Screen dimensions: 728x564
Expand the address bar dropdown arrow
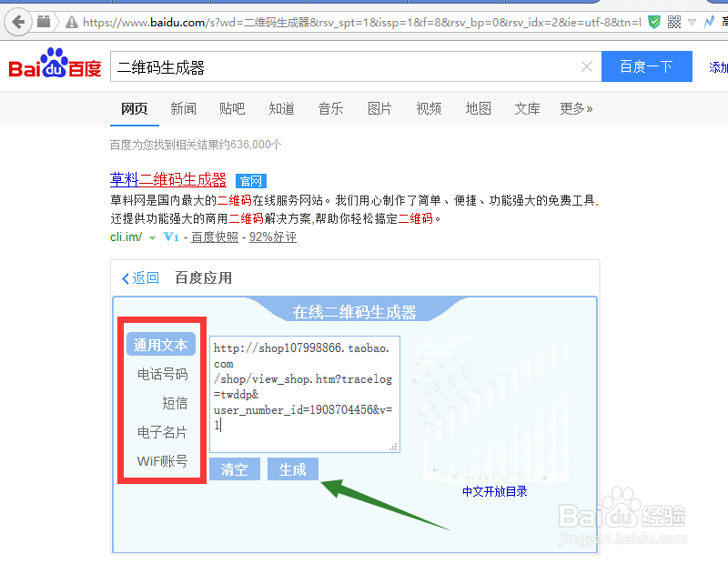[692, 22]
